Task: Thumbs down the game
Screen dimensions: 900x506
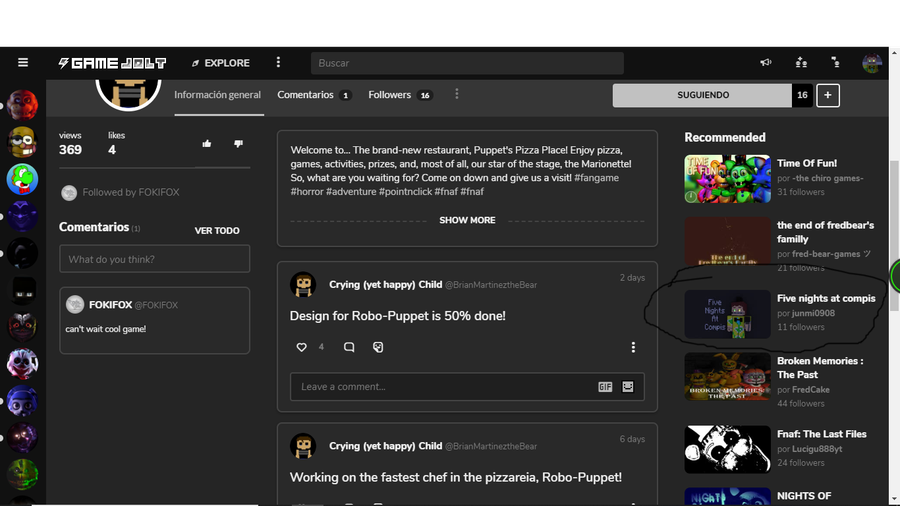Action: click(x=238, y=144)
